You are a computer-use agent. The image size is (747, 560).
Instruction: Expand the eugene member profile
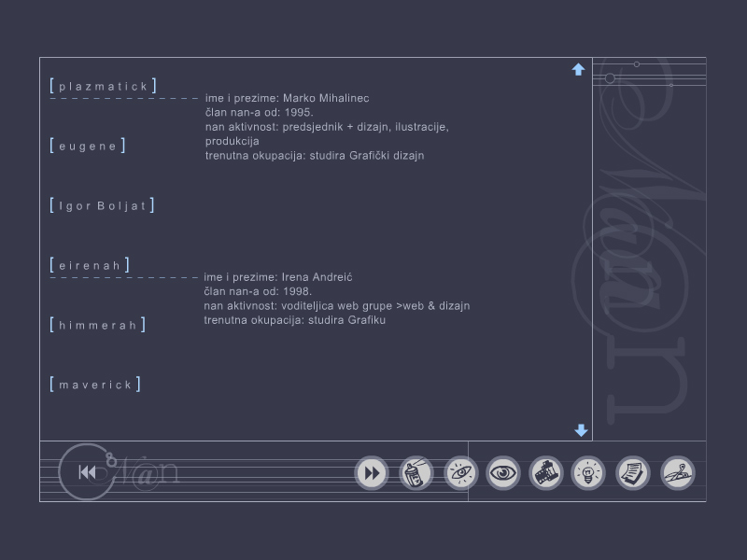tap(88, 146)
